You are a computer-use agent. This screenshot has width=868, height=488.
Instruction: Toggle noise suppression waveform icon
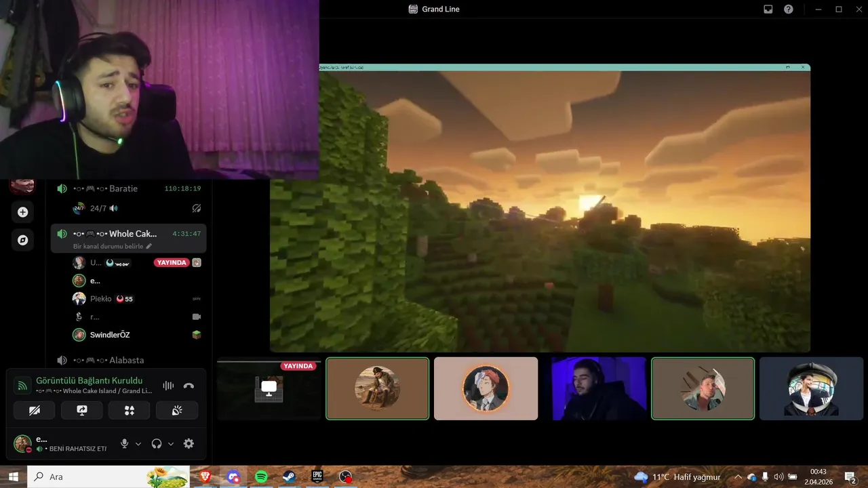[168, 386]
